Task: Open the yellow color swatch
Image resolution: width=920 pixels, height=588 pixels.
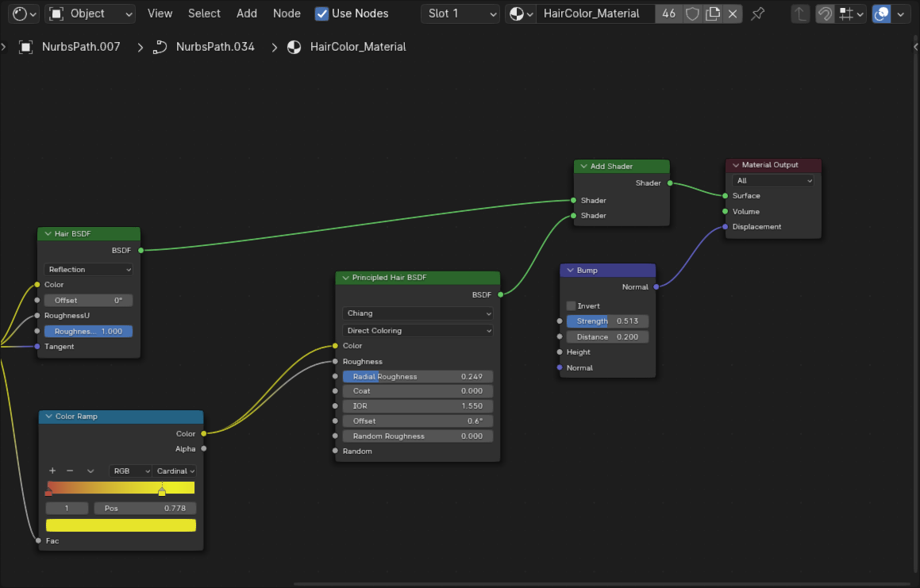Action: (x=121, y=525)
